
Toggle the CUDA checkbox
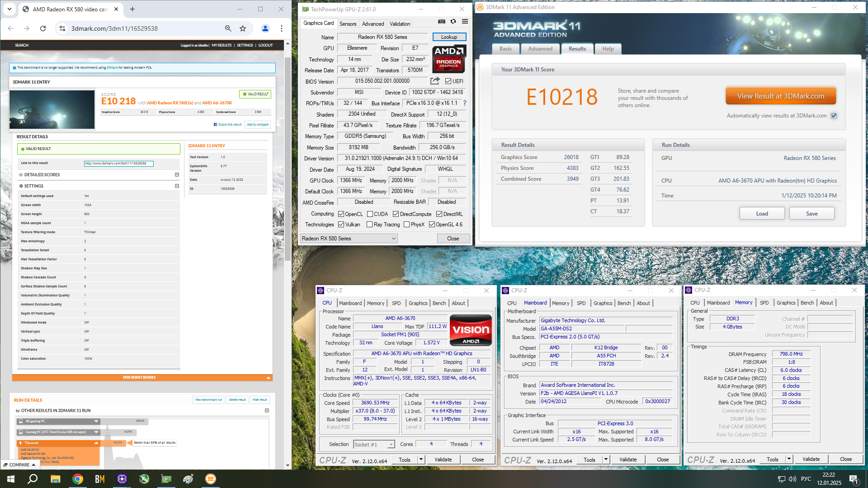tap(370, 214)
